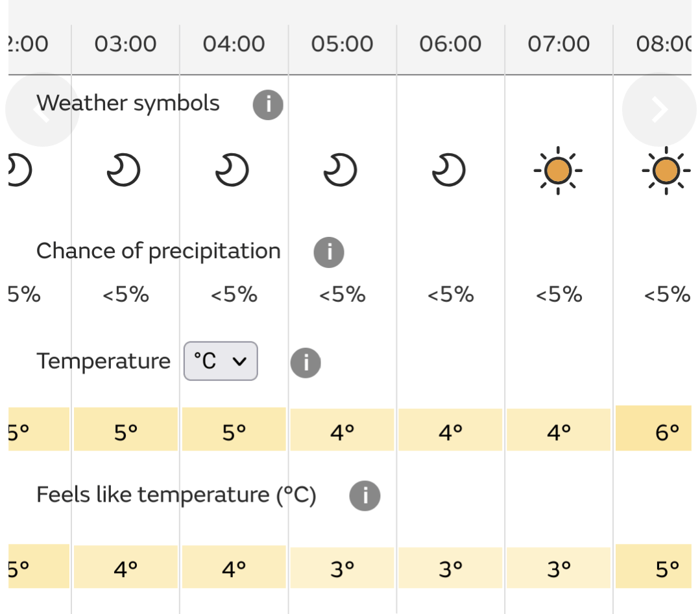700x614 pixels.
Task: Go to next hours with right arrow
Action: click(x=659, y=110)
